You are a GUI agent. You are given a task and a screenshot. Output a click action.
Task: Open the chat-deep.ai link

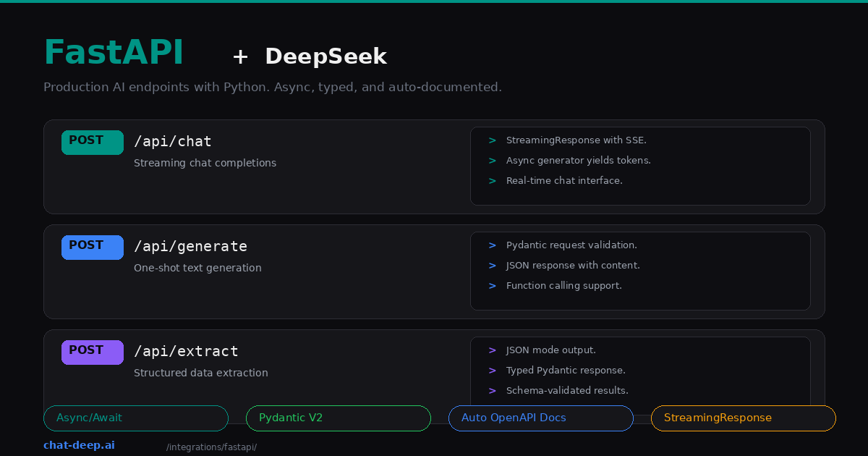coord(79,445)
